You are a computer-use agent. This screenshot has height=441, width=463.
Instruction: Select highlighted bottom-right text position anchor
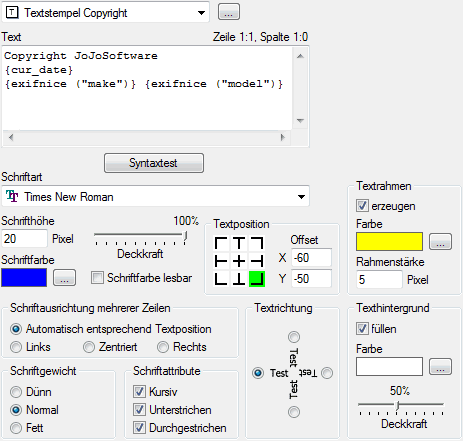[257, 279]
